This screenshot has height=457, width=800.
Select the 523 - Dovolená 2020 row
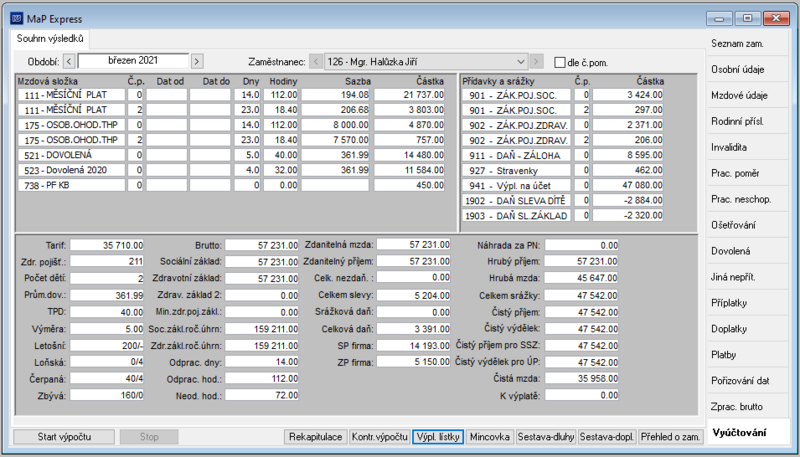(231, 170)
